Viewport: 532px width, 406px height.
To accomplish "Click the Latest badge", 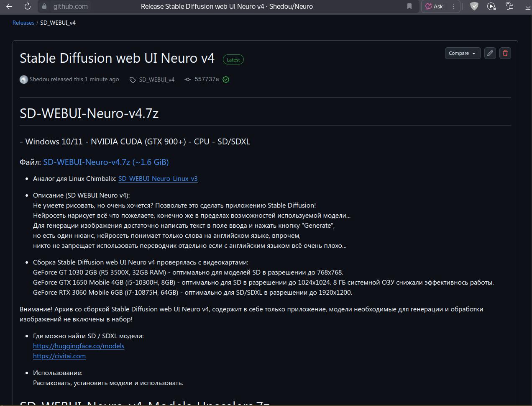I will [x=233, y=60].
